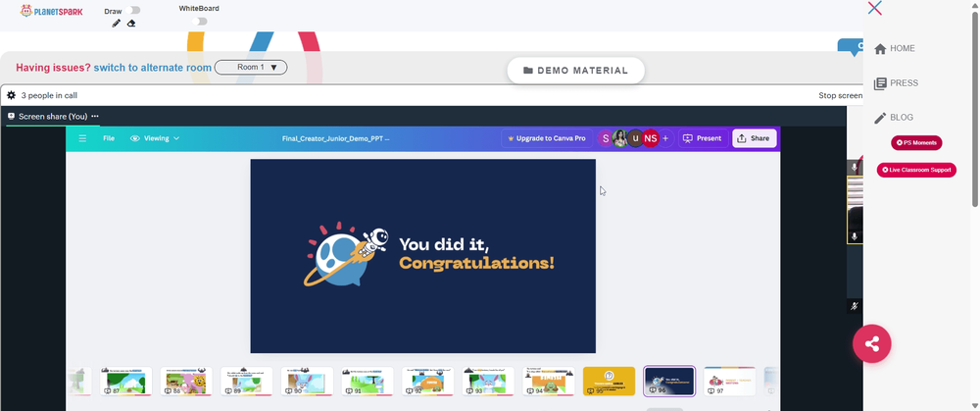Click Upgrade to Canva Pro
The width and height of the screenshot is (980, 411).
[547, 138]
